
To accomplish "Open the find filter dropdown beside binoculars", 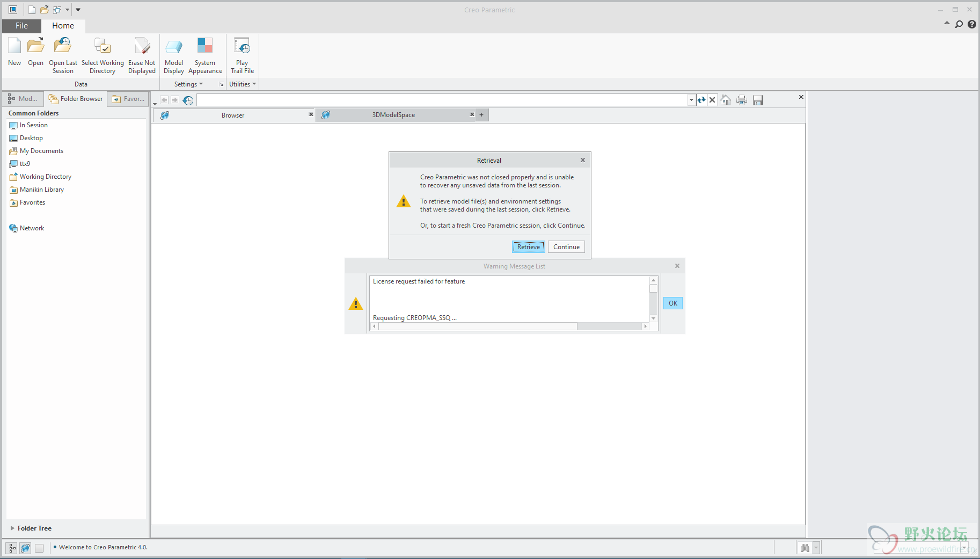I will [816, 548].
